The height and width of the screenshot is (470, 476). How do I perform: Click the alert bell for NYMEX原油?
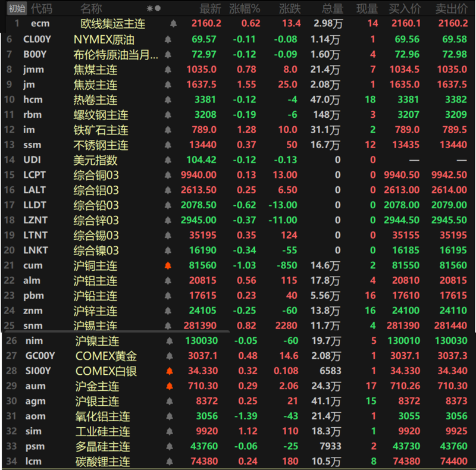[168, 39]
